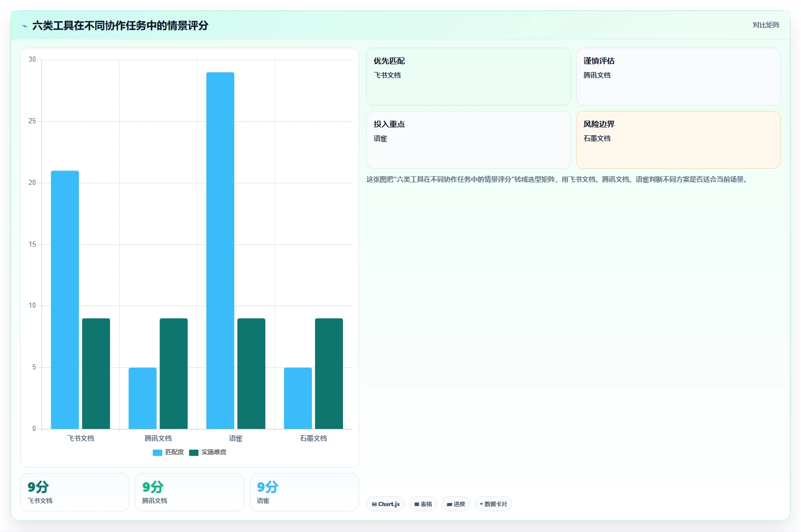Select the 石墨文档 实施难度 green bar
Screen dimensions: 801x532
(329, 373)
